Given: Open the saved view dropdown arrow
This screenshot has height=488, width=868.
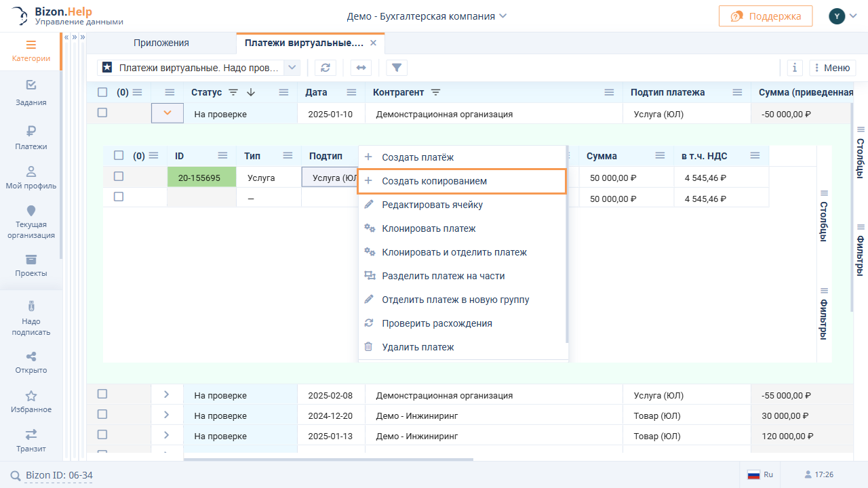Looking at the screenshot, I should [292, 68].
